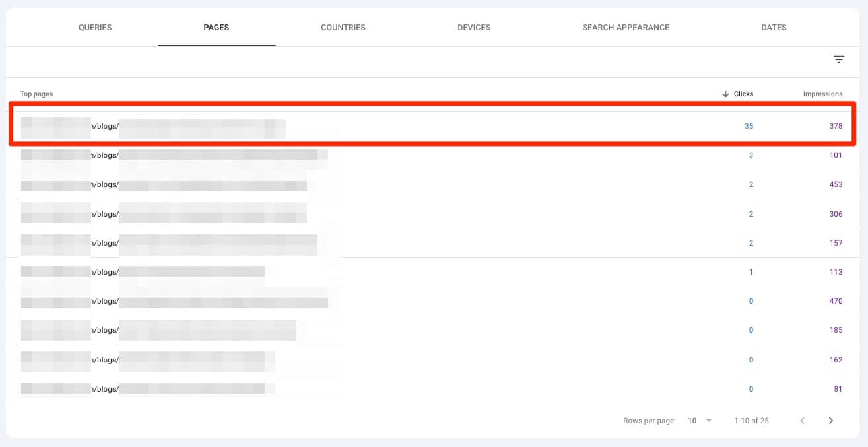Open the filter rows icon
Screen dimensions: 868x447
(838, 59)
